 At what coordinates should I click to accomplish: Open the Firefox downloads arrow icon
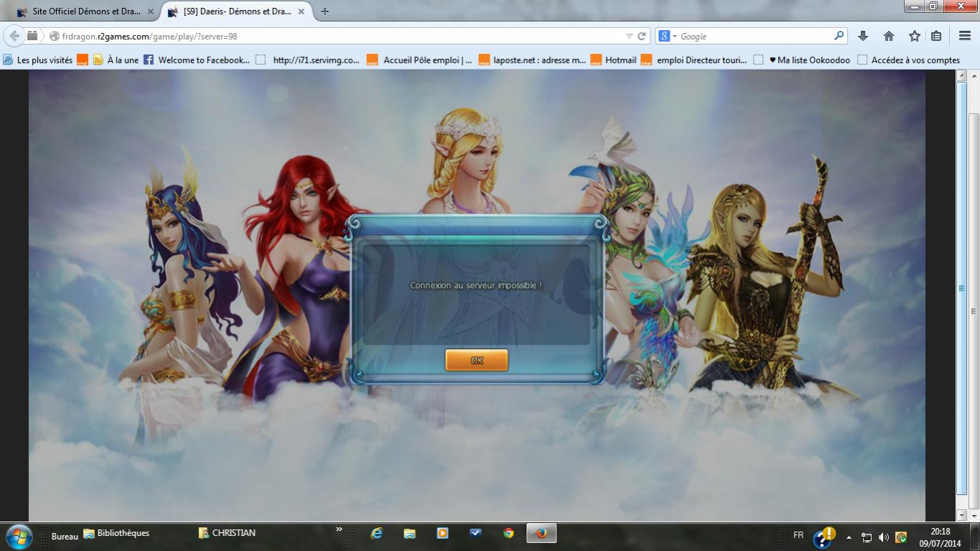click(863, 36)
